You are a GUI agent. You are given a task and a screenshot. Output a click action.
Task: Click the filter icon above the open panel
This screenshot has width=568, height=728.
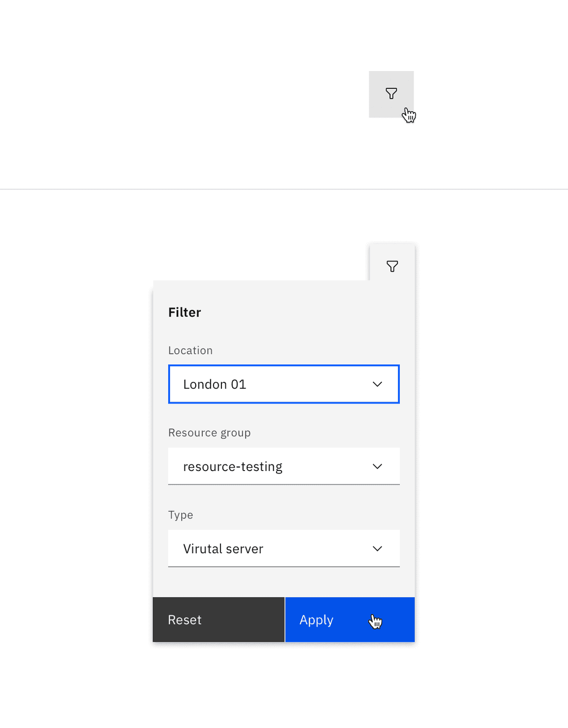click(x=392, y=266)
